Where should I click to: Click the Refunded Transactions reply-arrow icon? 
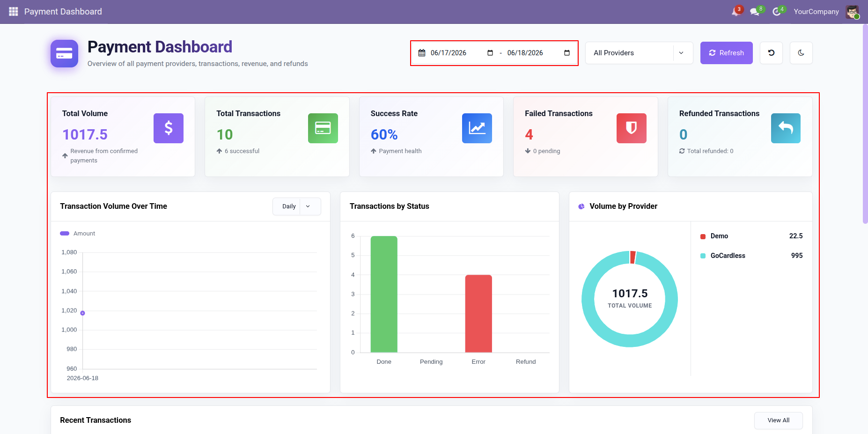[786, 128]
